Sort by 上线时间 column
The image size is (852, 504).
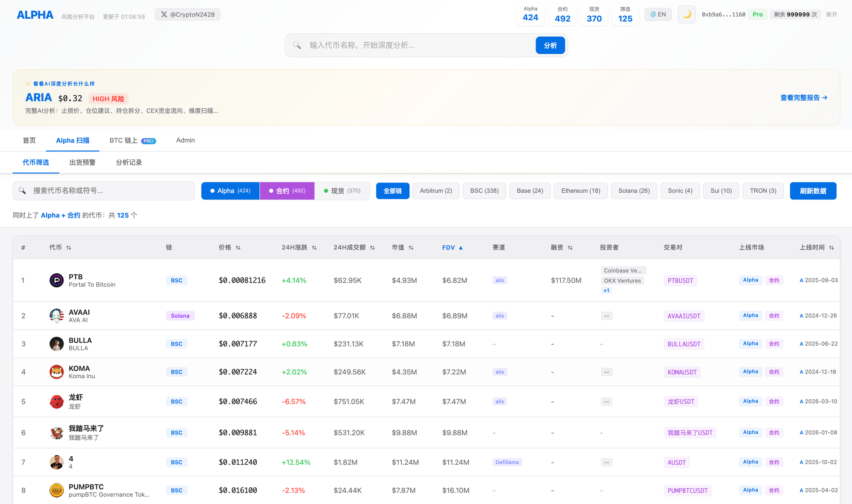[817, 247]
